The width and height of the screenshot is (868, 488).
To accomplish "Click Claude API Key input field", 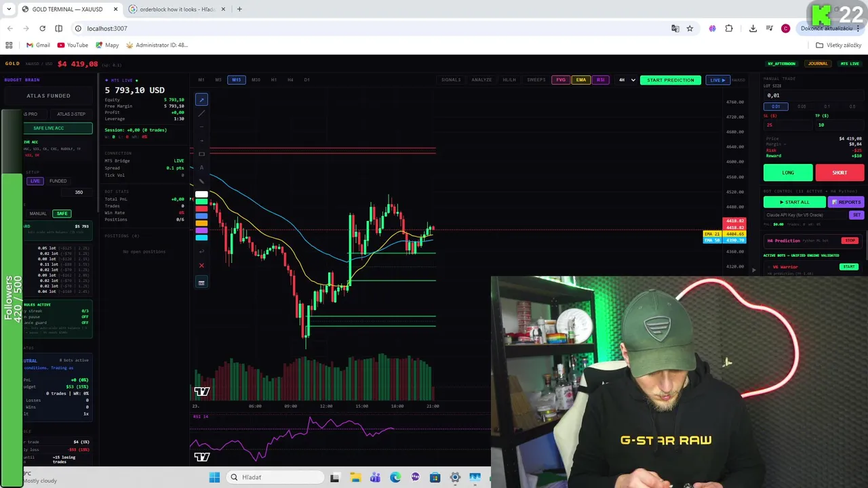I will (805, 215).
